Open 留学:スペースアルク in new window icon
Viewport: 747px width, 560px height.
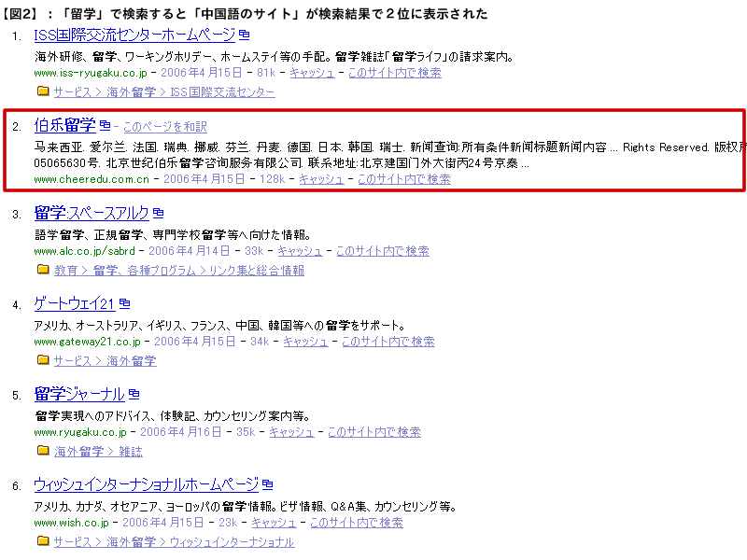[x=158, y=214]
